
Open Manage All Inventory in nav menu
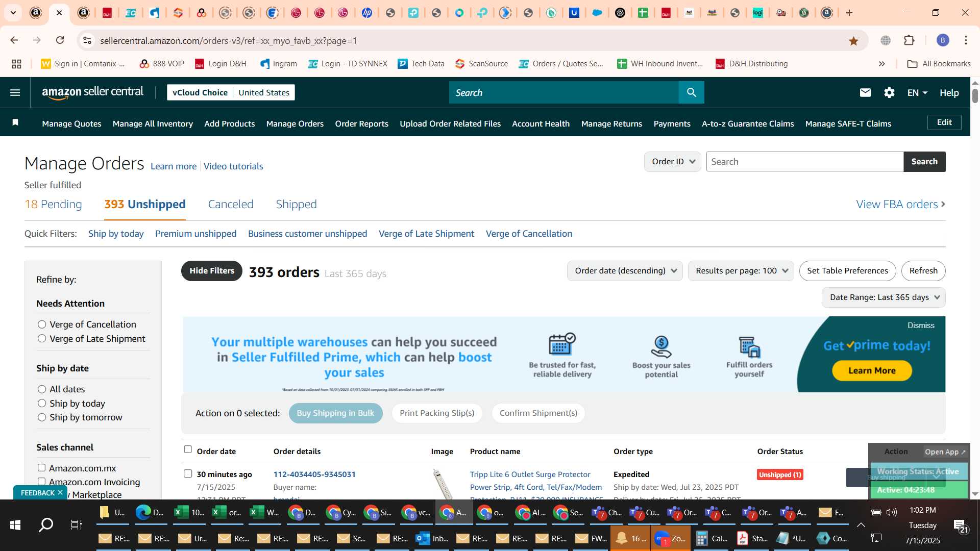pos(153,123)
